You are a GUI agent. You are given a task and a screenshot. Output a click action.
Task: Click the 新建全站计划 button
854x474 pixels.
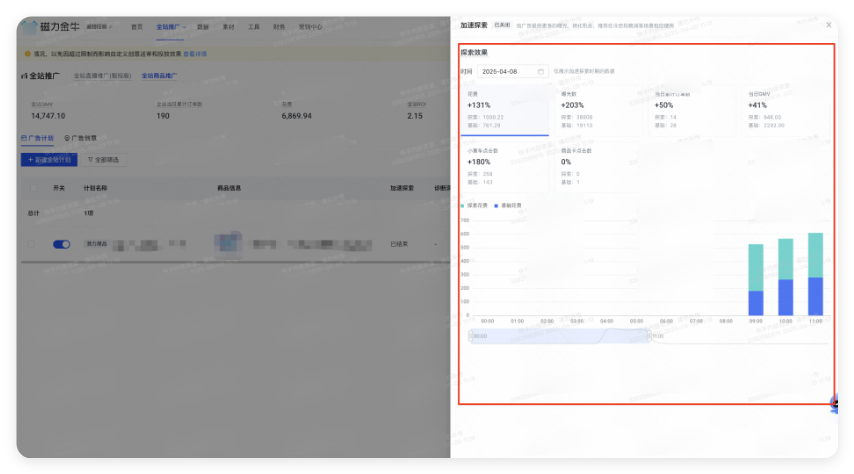click(x=48, y=159)
